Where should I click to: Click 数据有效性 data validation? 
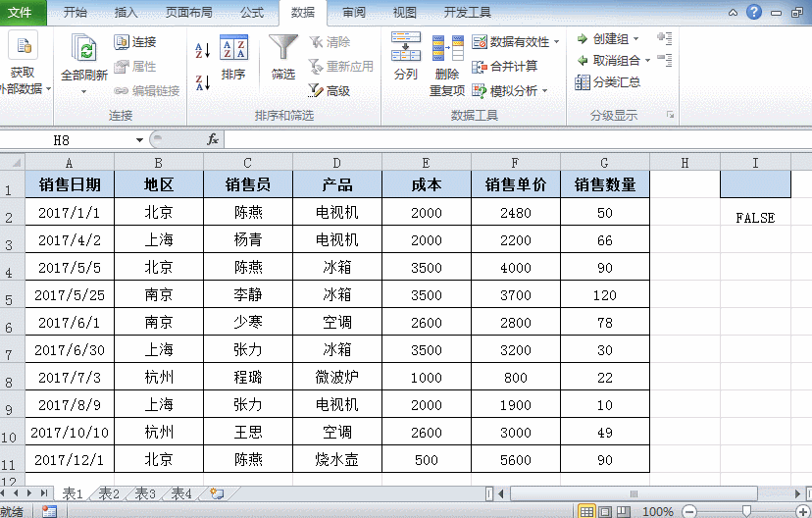point(511,42)
